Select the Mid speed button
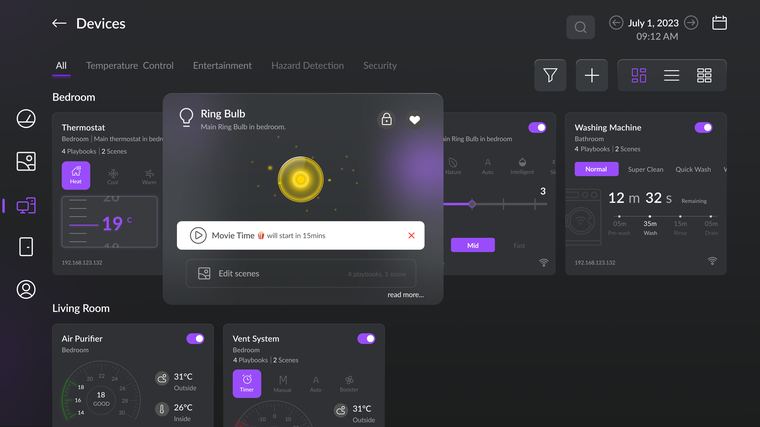The image size is (760, 427). click(x=473, y=245)
